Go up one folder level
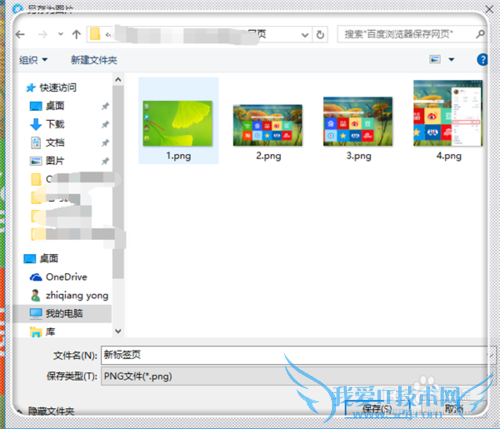The image size is (500, 429). click(76, 34)
